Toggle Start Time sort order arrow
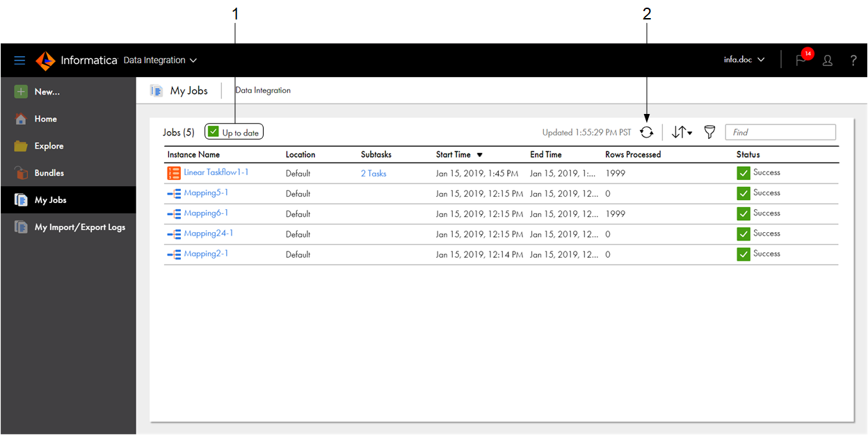This screenshot has width=868, height=435. click(480, 155)
